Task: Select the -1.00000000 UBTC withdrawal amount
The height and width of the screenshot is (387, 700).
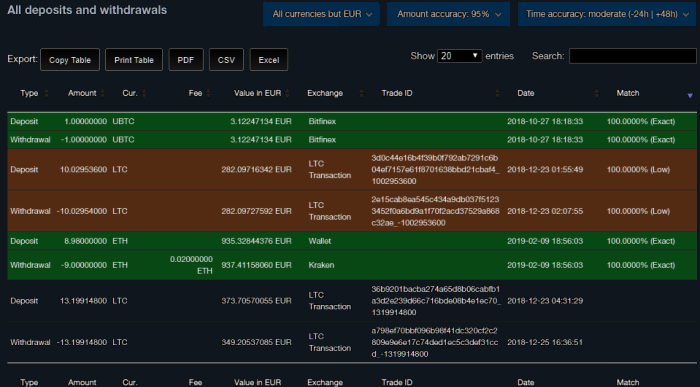Action: pos(84,140)
